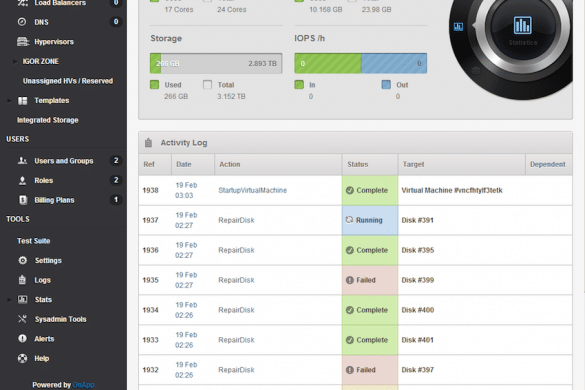Click the Storage usage progress bar

point(216,63)
